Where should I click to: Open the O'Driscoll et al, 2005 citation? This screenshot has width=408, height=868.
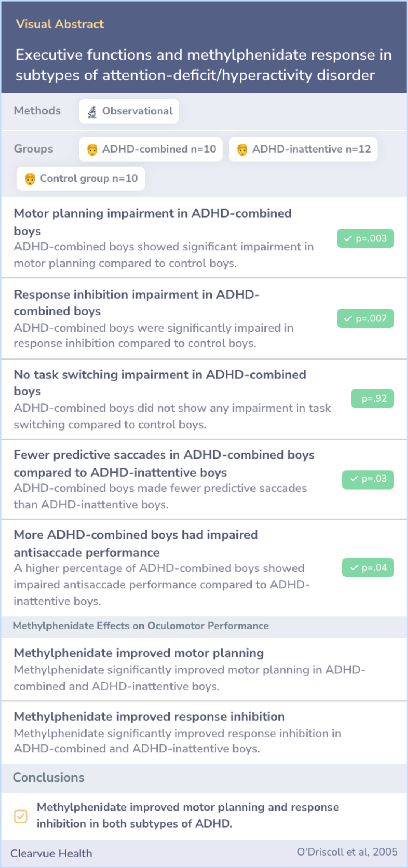[347, 852]
